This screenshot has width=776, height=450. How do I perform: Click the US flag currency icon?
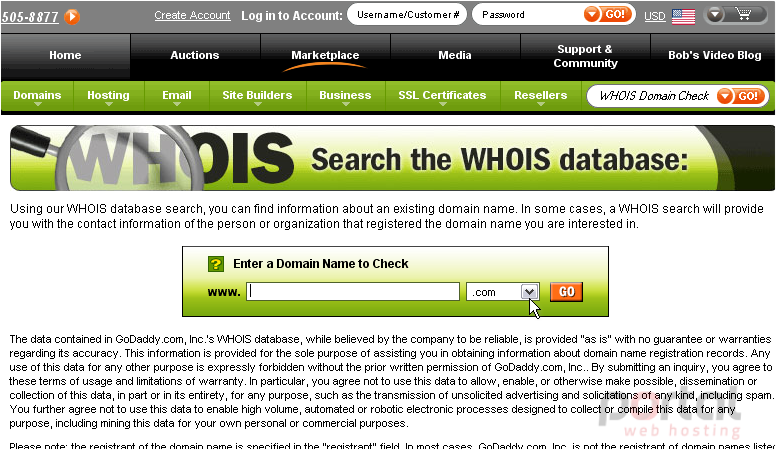point(683,16)
